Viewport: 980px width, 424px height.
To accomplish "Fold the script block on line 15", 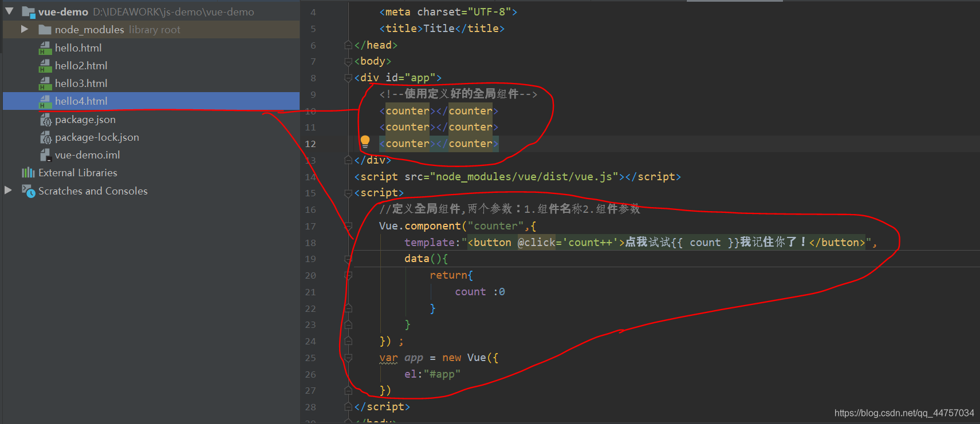I will (348, 193).
